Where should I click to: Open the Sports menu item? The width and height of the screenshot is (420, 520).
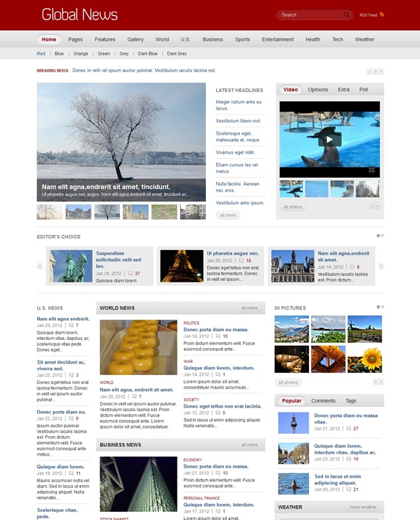coord(243,39)
